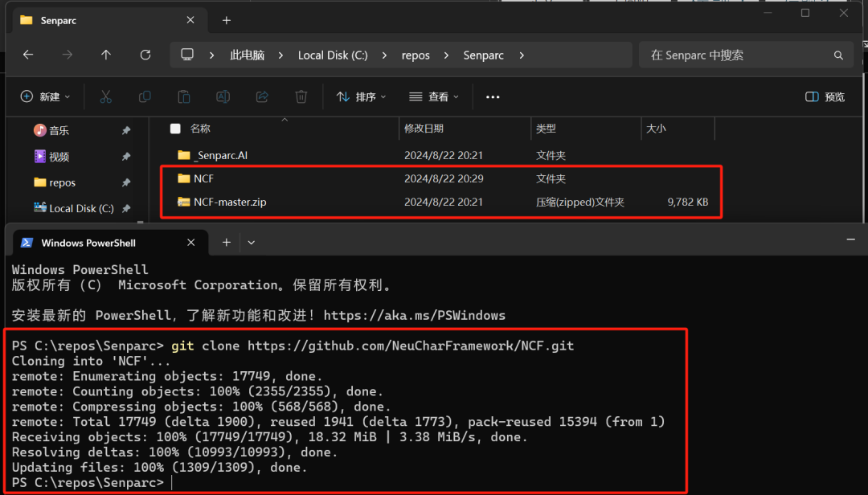
Task: Tick the select-all checkbox beside 名称
Action: coord(175,129)
